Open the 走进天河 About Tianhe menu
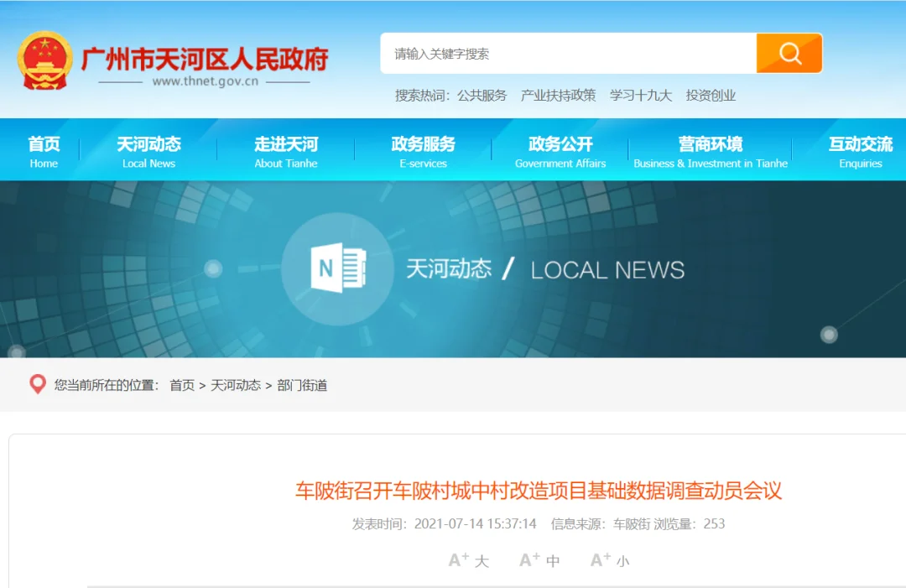This screenshot has height=588, width=906. 286,151
